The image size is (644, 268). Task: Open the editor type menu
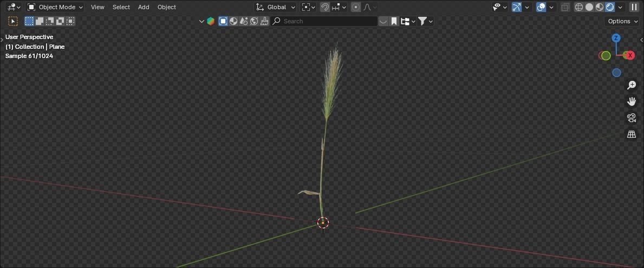click(x=14, y=7)
